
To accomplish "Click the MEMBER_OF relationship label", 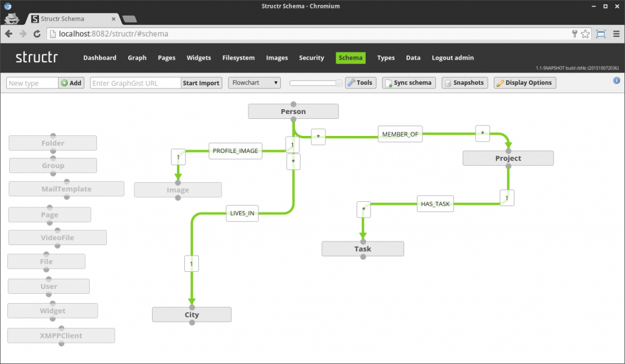I will (x=400, y=134).
